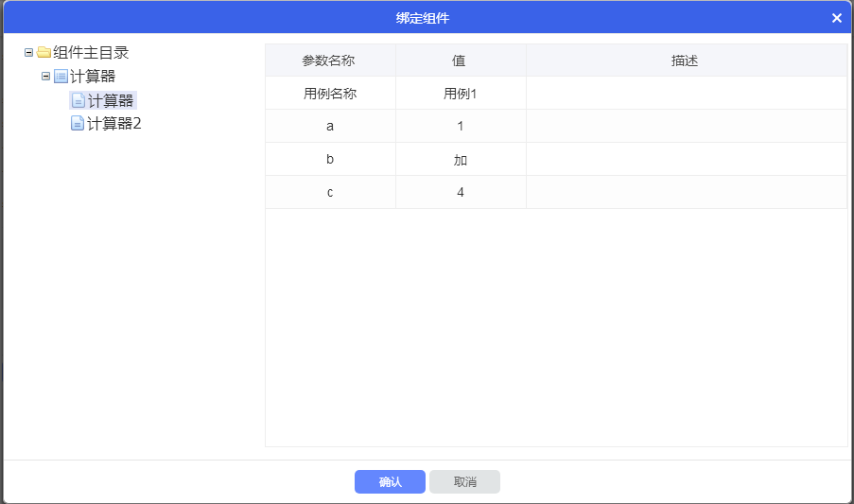This screenshot has width=854, height=504.
Task: Click the 值 column header
Action: [460, 61]
